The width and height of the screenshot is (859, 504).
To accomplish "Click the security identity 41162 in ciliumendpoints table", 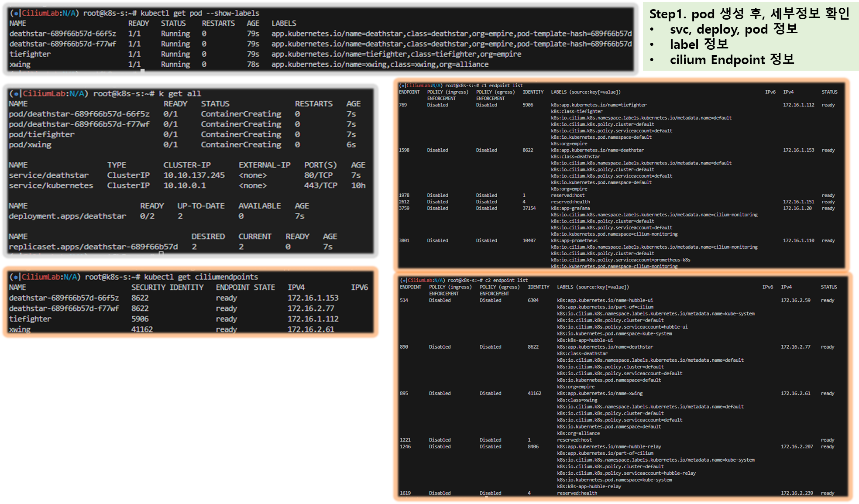I will point(142,329).
